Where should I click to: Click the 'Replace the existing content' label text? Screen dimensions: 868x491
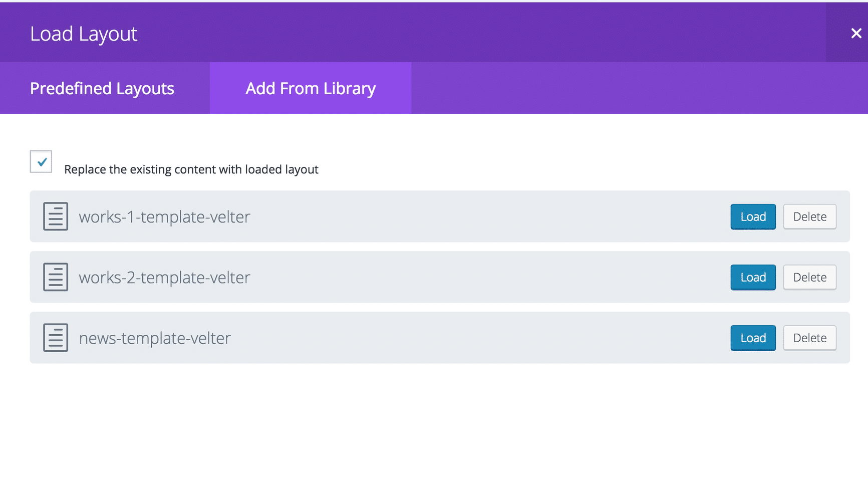(x=191, y=169)
